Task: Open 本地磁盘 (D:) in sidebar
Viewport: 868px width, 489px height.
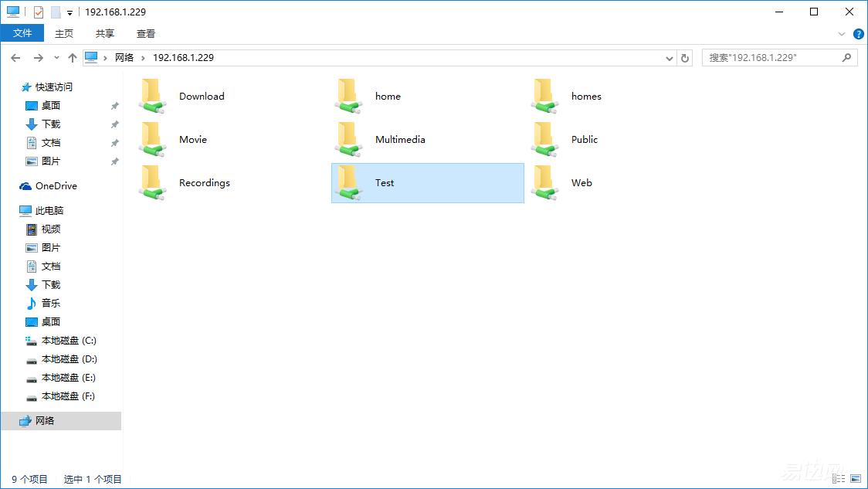Action: click(69, 359)
